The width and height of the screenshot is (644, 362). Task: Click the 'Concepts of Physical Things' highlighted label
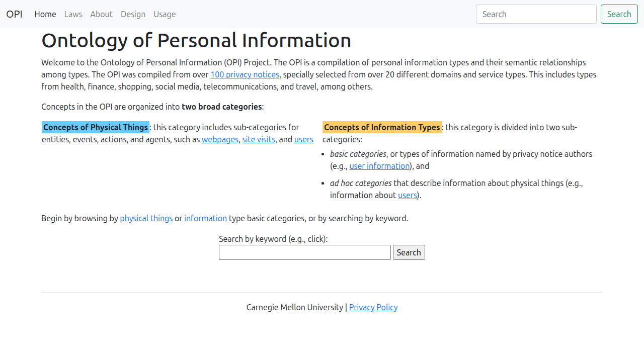(96, 127)
